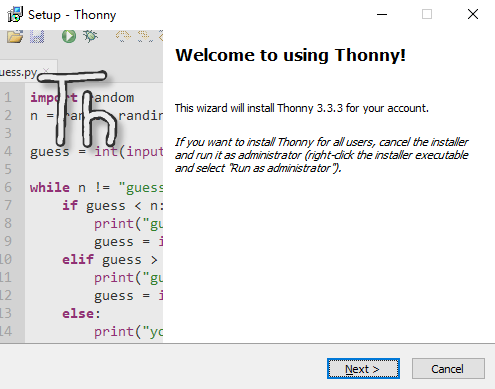Close the Setup - Thonny window
The width and height of the screenshot is (495, 389).
point(473,14)
